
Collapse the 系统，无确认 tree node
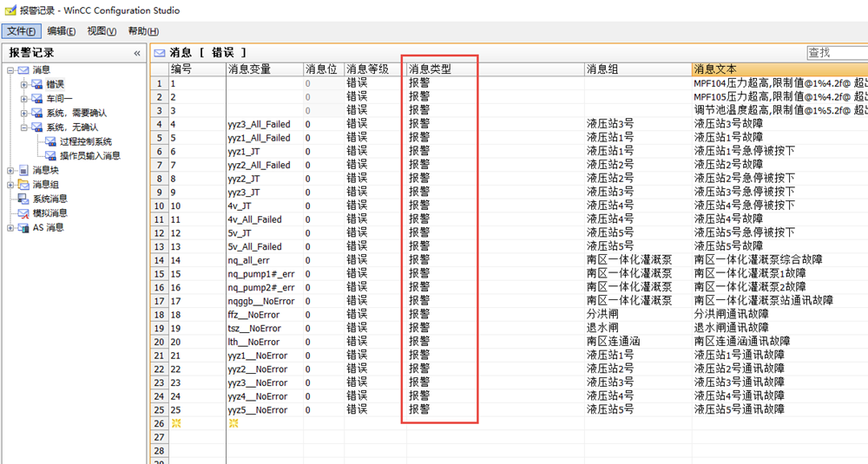(23, 127)
